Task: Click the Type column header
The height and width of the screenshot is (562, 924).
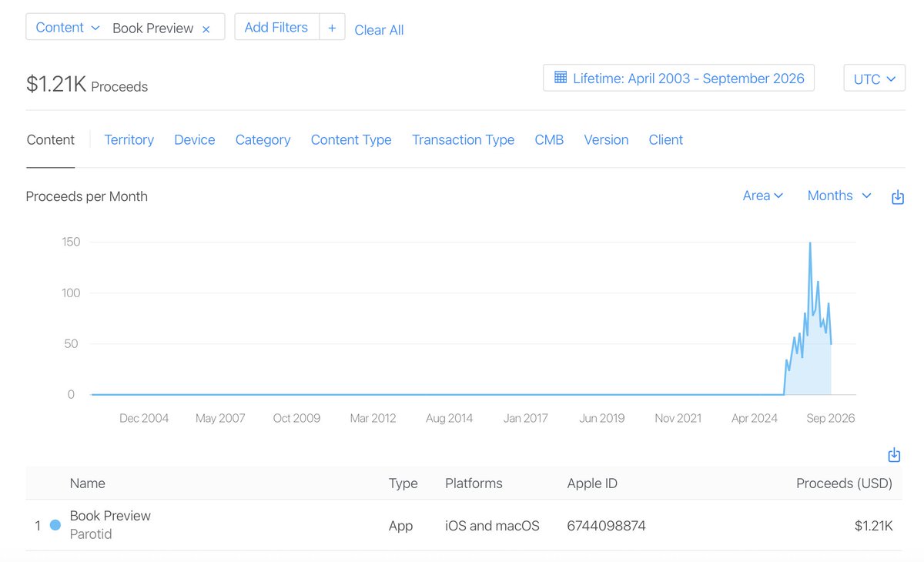Action: click(403, 483)
